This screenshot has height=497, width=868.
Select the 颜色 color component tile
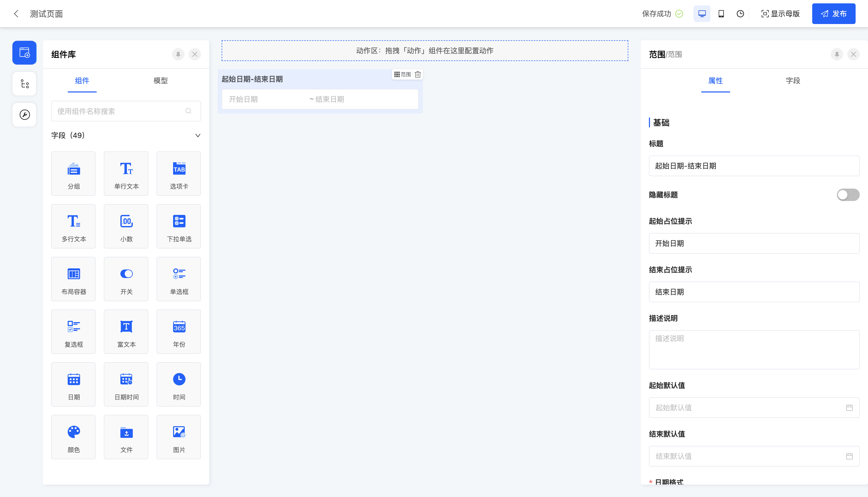point(73,437)
